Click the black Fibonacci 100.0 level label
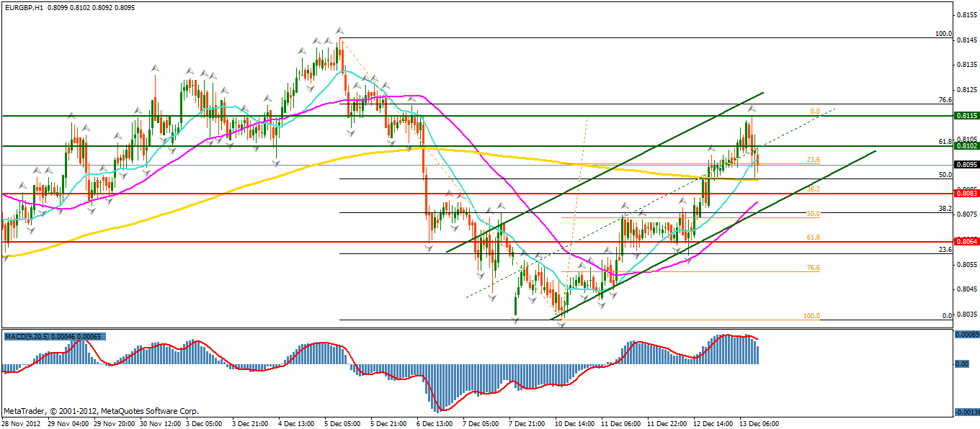The width and height of the screenshot is (980, 429). pyautogui.click(x=943, y=34)
